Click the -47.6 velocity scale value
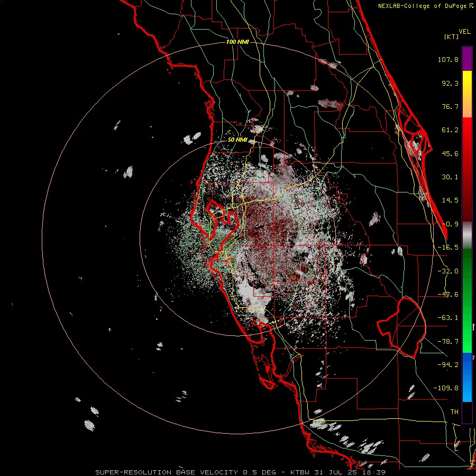476x476 pixels. pyautogui.click(x=448, y=295)
